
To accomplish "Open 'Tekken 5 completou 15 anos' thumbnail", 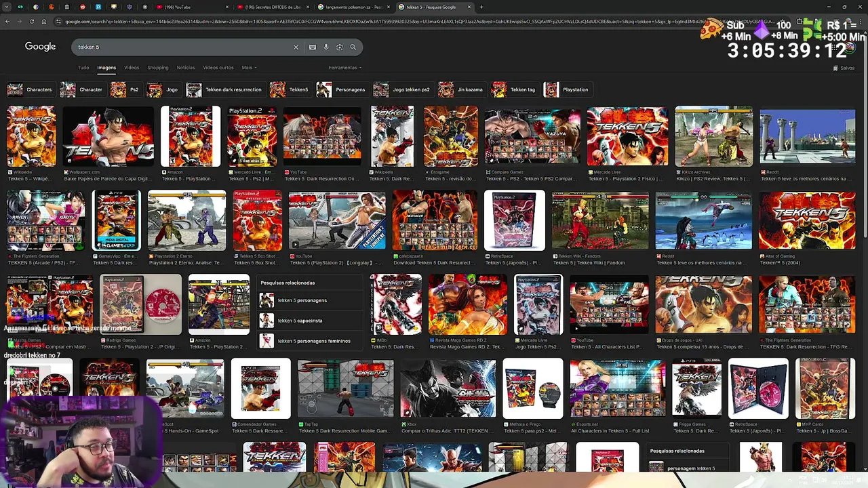I will tap(703, 305).
